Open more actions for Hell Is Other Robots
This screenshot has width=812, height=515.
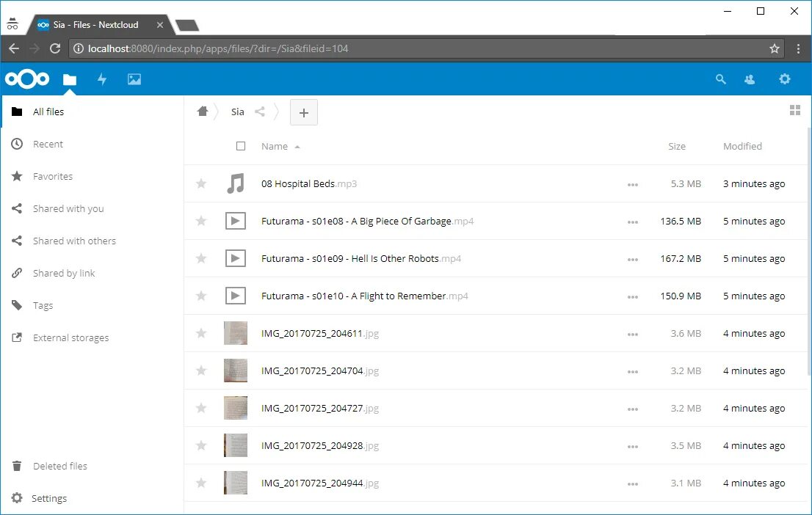click(632, 259)
